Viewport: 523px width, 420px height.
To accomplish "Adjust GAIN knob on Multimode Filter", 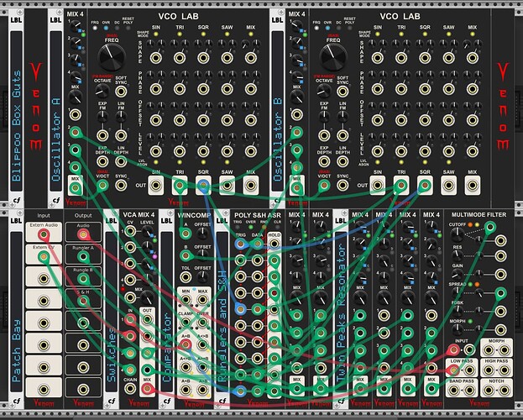I will [458, 275].
